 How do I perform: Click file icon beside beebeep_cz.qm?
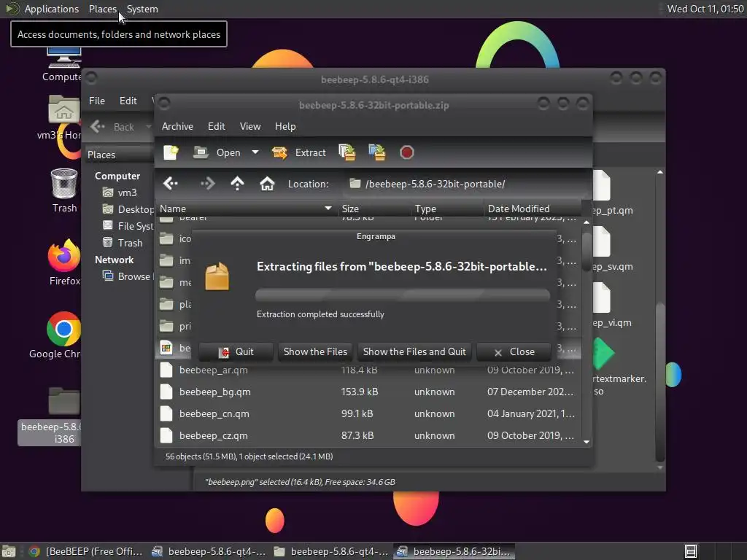pyautogui.click(x=166, y=436)
